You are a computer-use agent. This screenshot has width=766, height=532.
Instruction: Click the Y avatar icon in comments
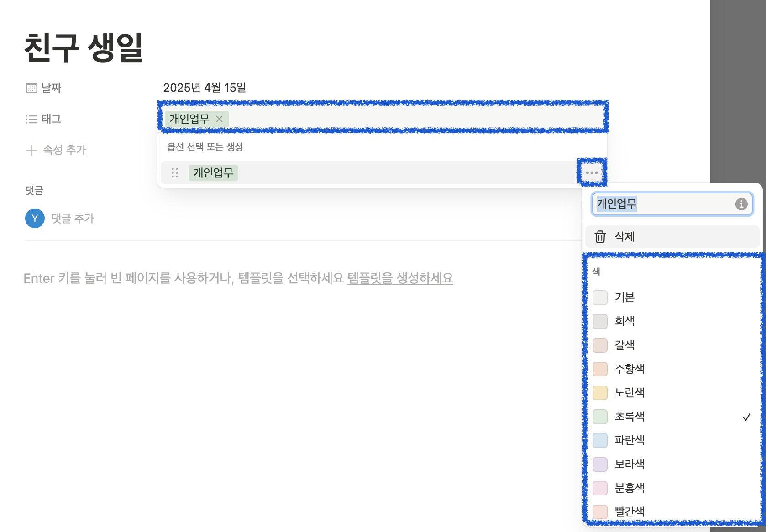pyautogui.click(x=34, y=219)
